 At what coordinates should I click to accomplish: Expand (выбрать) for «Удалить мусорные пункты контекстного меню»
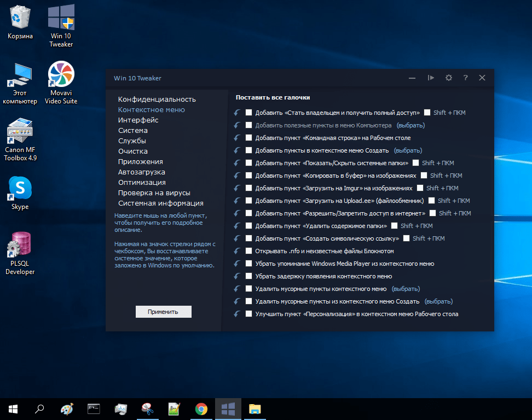[x=406, y=289]
